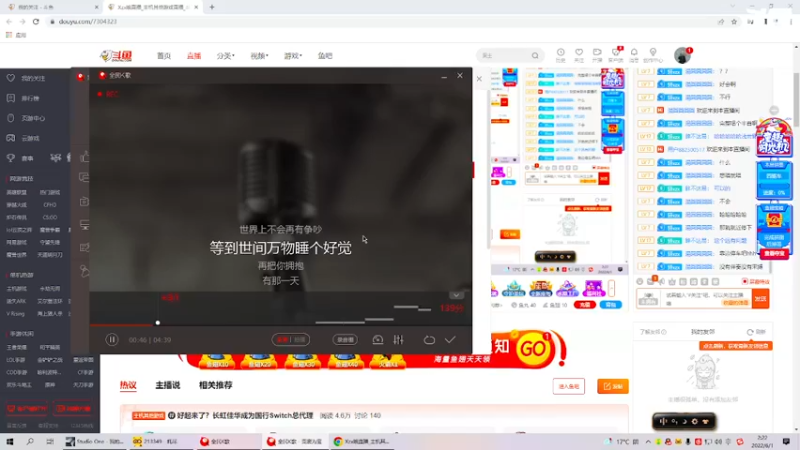Open a new browser tab

pos(212,7)
